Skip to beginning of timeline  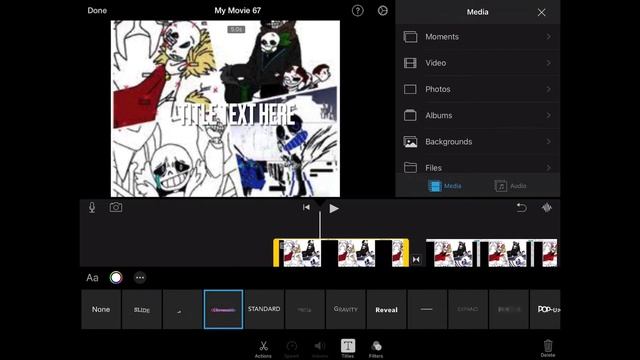[306, 208]
